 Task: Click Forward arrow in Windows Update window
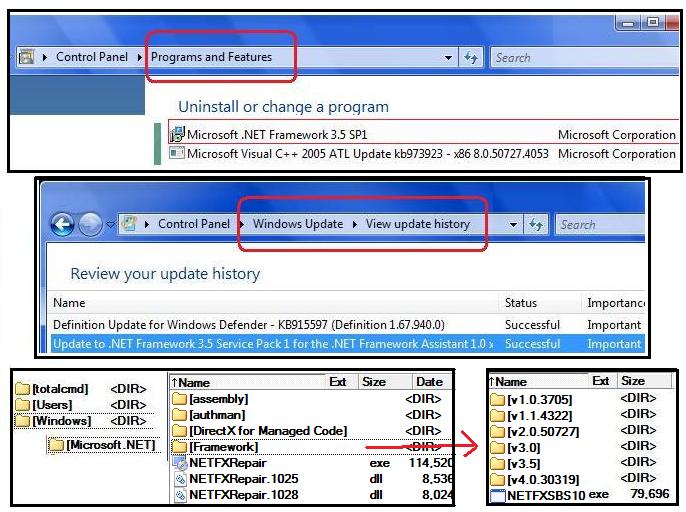point(90,224)
